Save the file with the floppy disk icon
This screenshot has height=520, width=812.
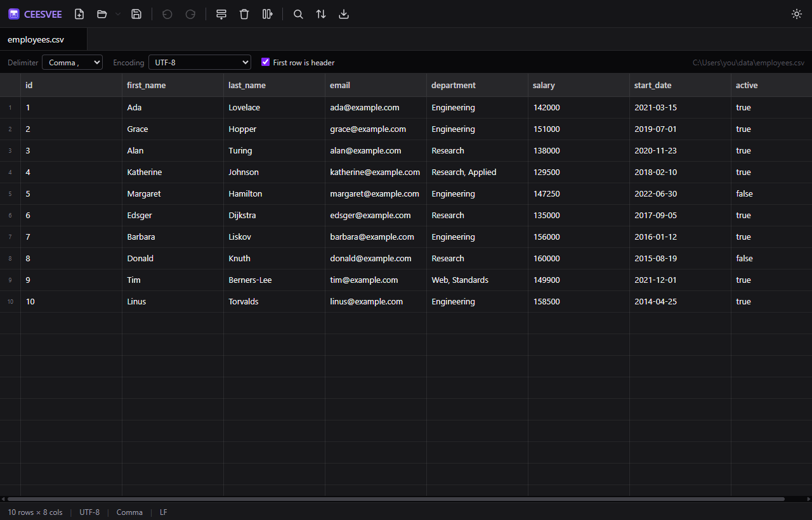[136, 14]
